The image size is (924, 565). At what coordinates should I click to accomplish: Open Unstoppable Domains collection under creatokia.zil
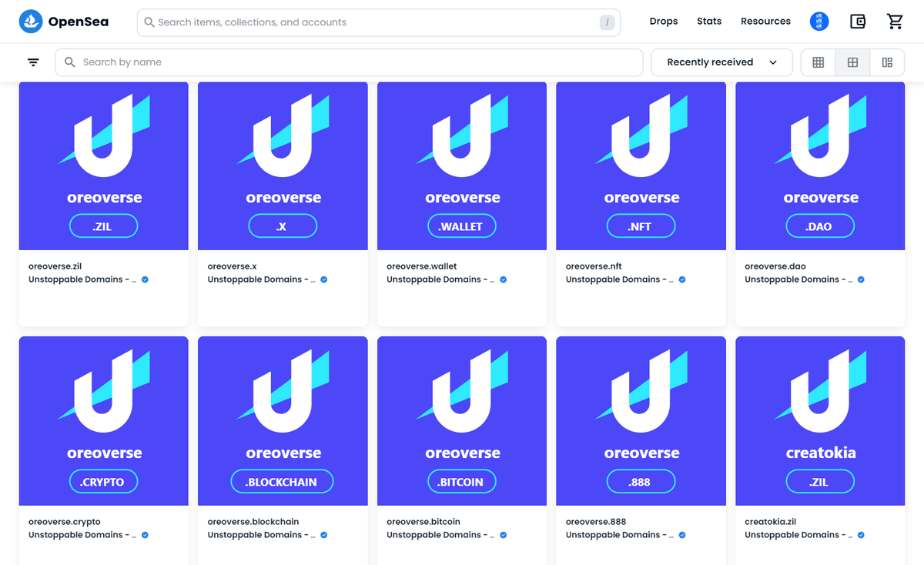798,535
